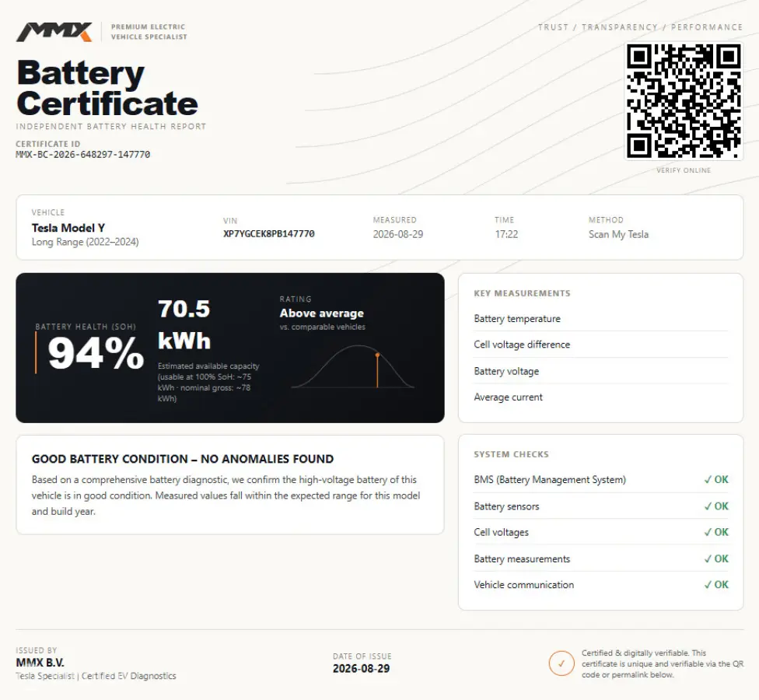Click the SYSTEM CHECKS heading
The width and height of the screenshot is (759, 700).
[x=511, y=454]
